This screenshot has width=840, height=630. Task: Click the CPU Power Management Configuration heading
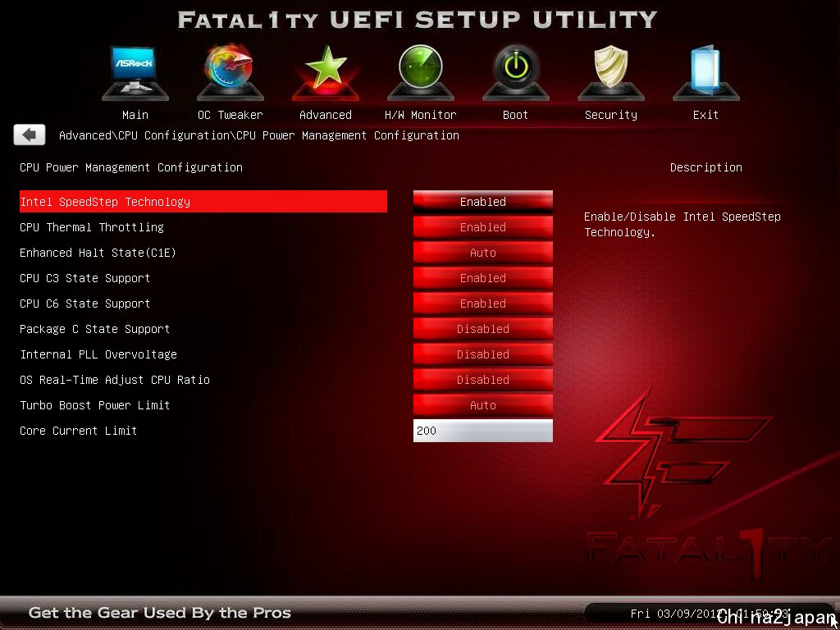pyautogui.click(x=131, y=167)
